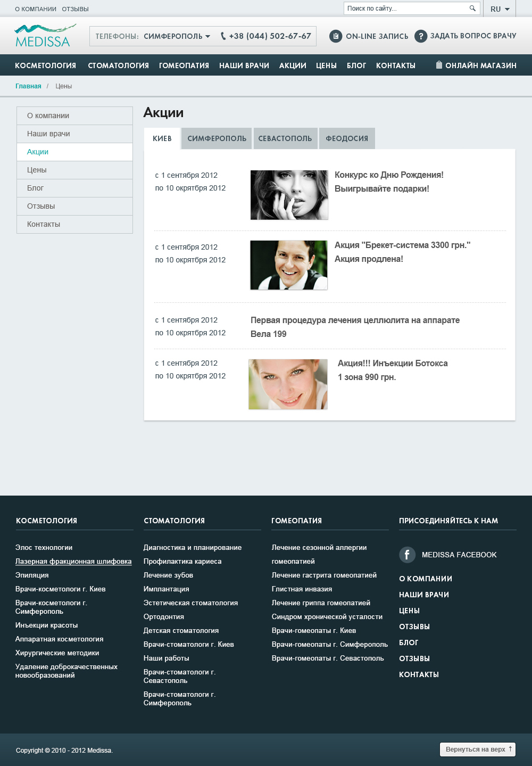Click the Facebook circle icon

point(407,555)
